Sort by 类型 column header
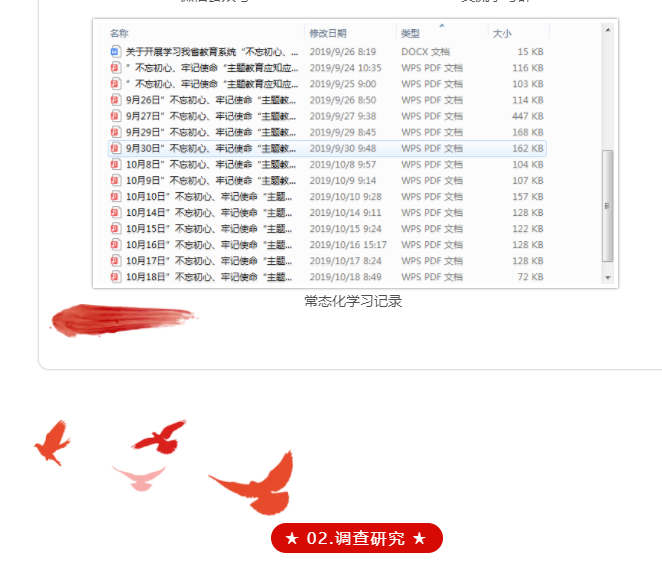The image size is (662, 561). [411, 33]
